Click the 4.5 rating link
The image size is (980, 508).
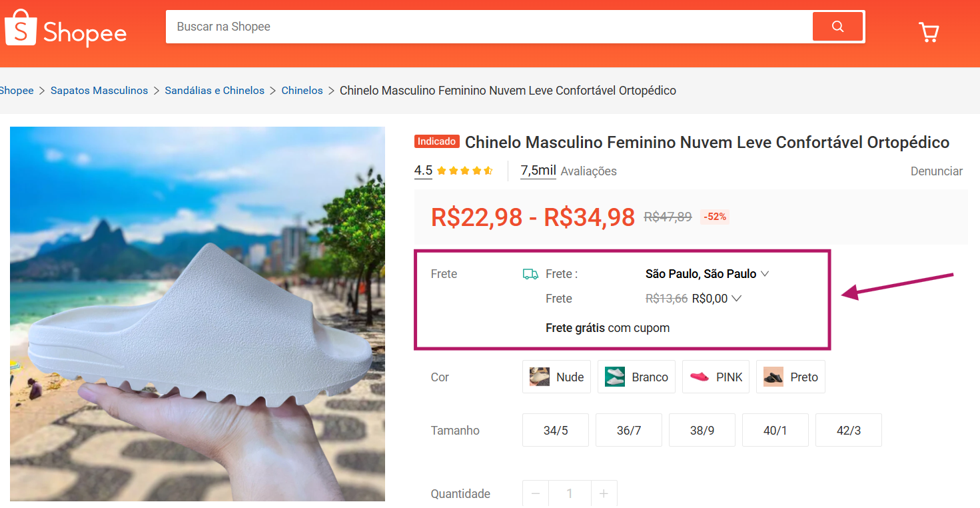pyautogui.click(x=422, y=171)
